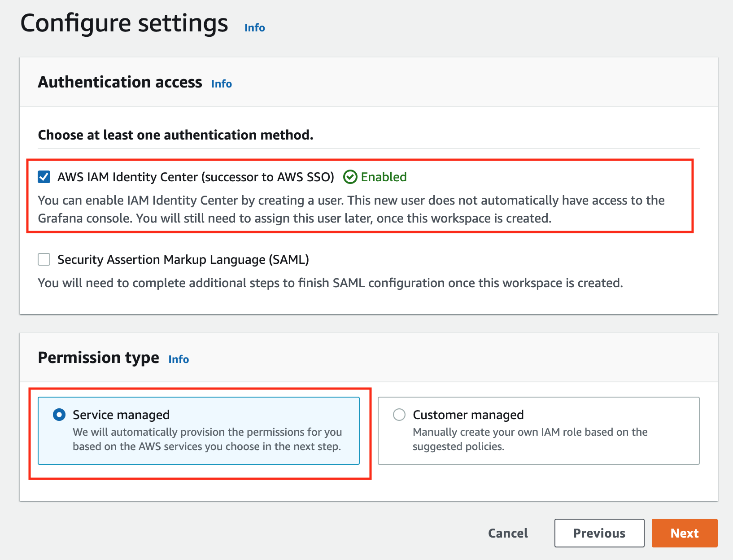Click the Authentication access section heading

click(x=120, y=82)
